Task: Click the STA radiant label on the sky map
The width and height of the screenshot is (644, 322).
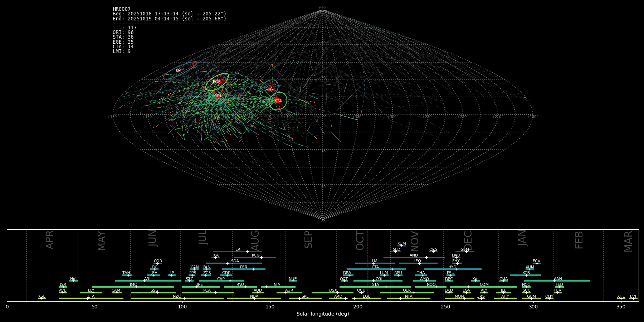Action: pos(278,101)
